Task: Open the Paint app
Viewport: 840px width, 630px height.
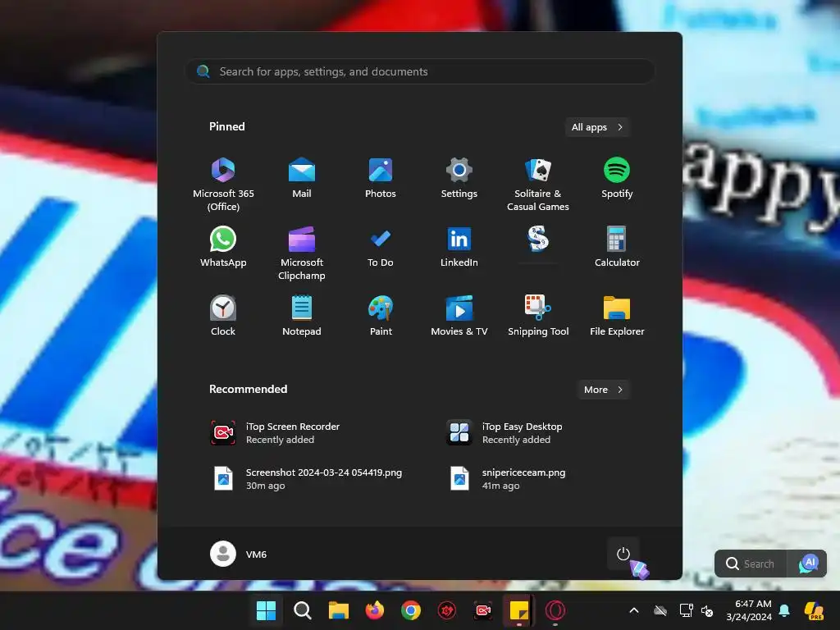Action: coord(381,316)
